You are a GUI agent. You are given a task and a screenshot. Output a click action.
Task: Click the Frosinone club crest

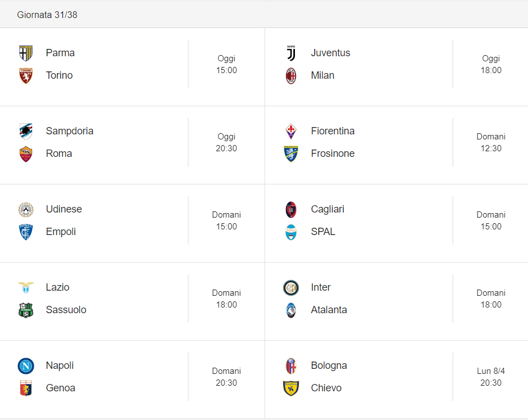tap(291, 154)
